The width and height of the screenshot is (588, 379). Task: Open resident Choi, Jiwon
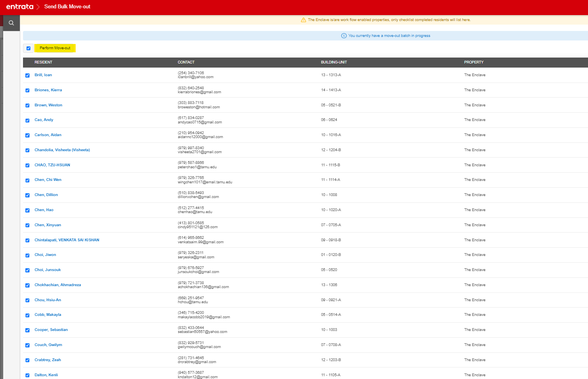click(45, 255)
